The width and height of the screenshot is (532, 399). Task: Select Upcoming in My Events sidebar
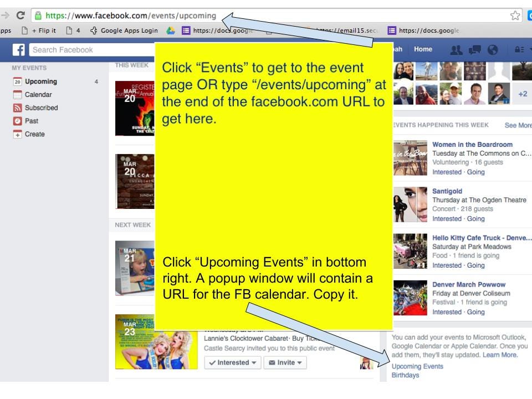click(40, 81)
